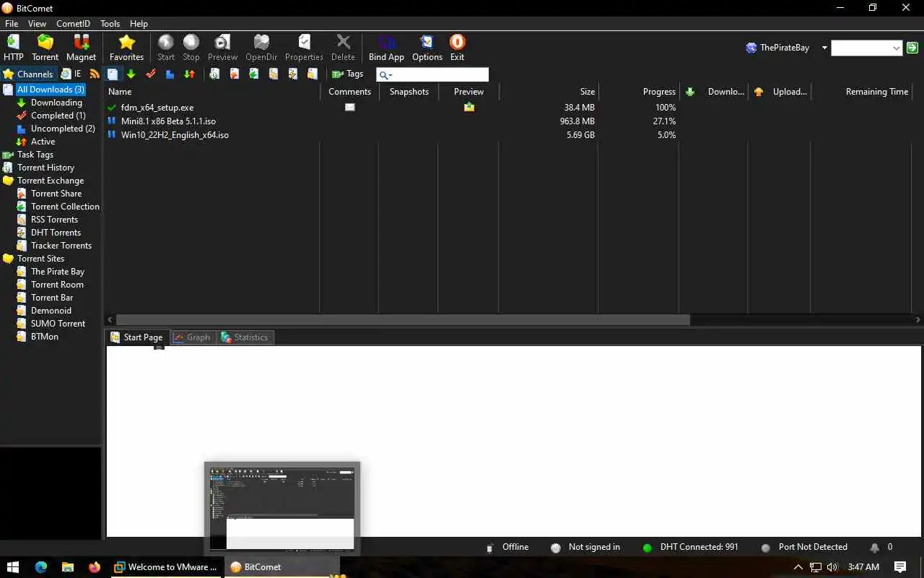Select Completed (1) in sidebar

click(x=58, y=116)
